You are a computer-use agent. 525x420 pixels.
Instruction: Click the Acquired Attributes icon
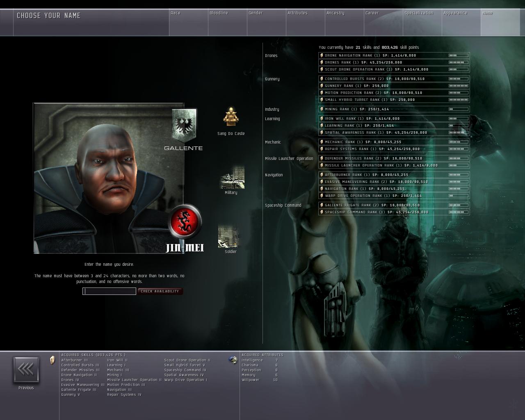point(233,360)
